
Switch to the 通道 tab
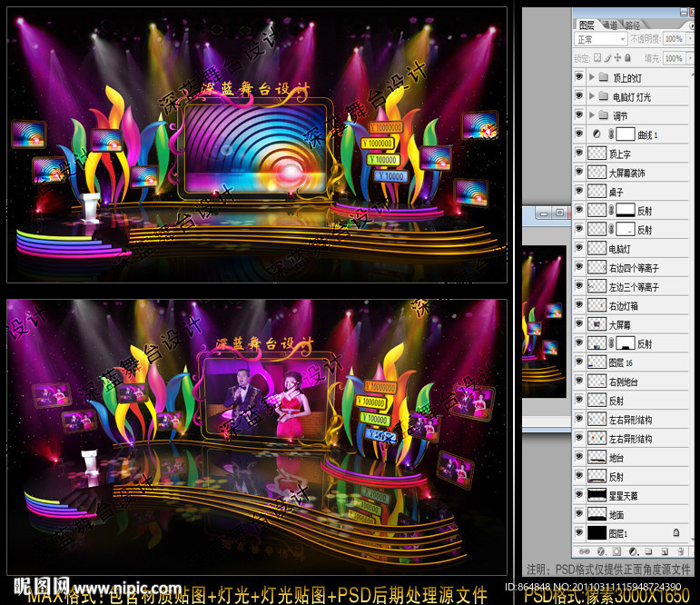coord(609,25)
